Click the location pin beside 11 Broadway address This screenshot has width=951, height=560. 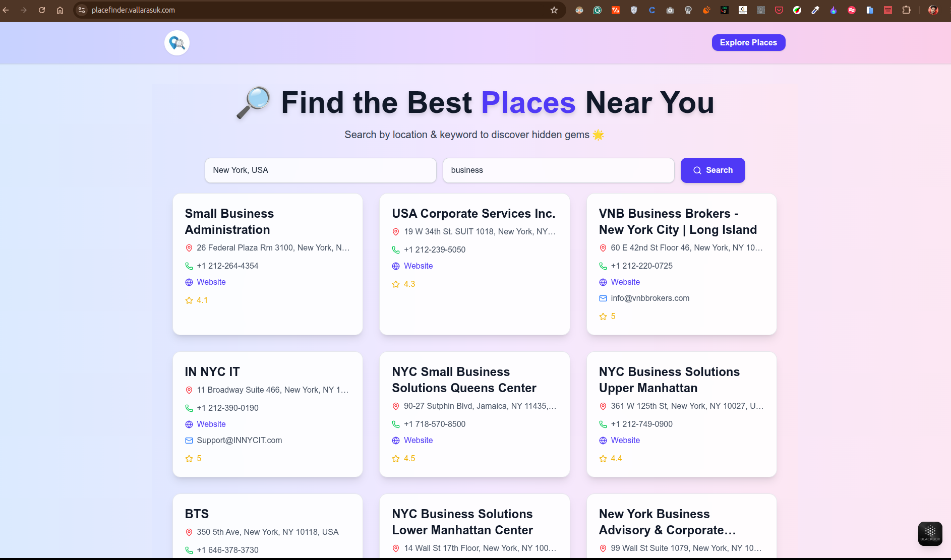click(x=189, y=390)
